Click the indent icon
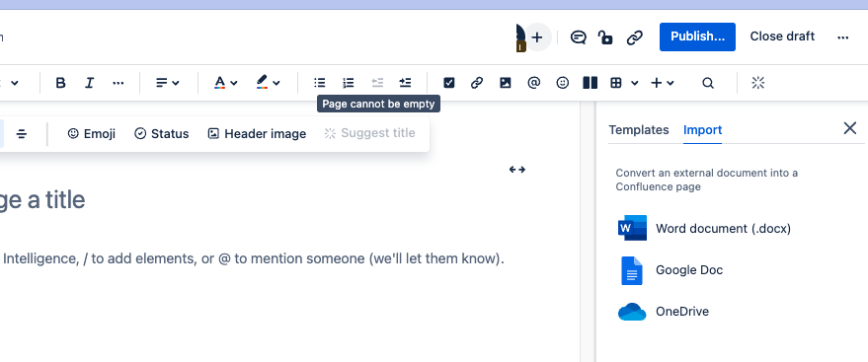Viewport: 868px width, 362px height. (405, 83)
